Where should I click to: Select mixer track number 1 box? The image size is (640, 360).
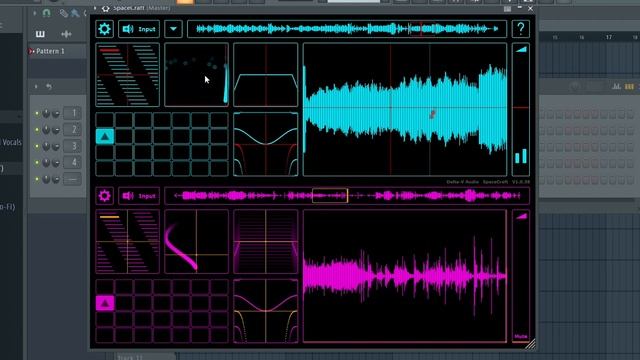pos(72,113)
